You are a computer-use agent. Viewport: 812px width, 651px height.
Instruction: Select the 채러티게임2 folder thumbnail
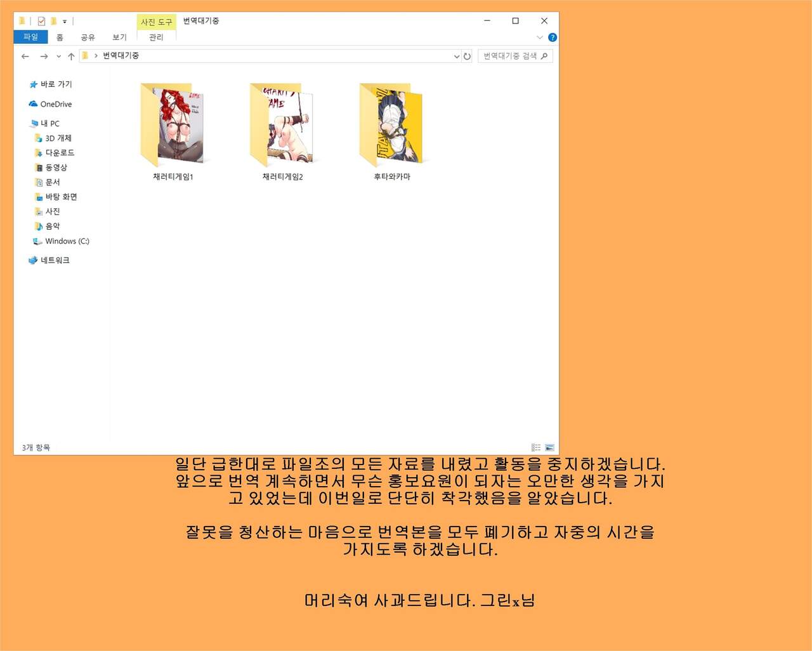pyautogui.click(x=282, y=124)
